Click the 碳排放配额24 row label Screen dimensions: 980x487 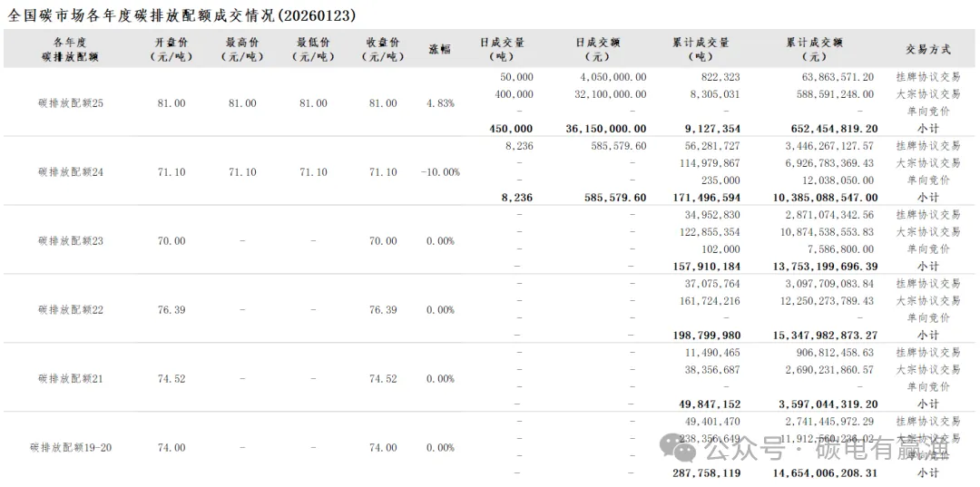tap(71, 172)
